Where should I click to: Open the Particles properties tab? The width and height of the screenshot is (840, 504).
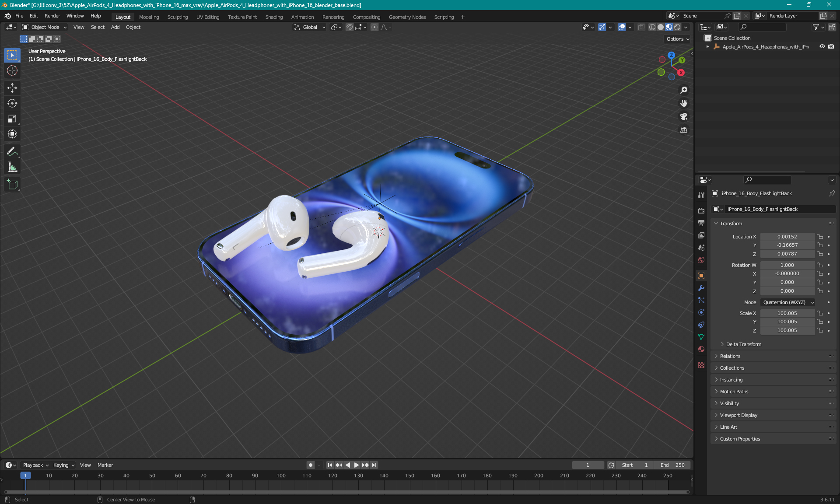pos(701,300)
